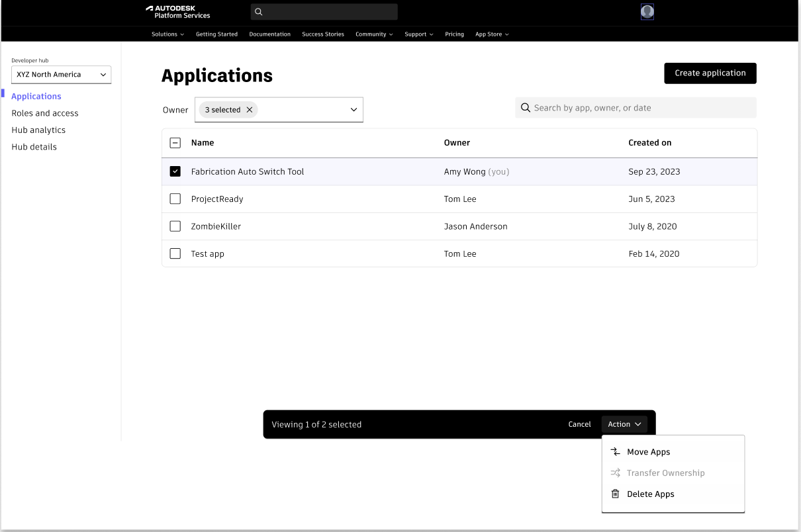Toggle the select-all checkbox in table header
The image size is (801, 532).
pyautogui.click(x=175, y=143)
